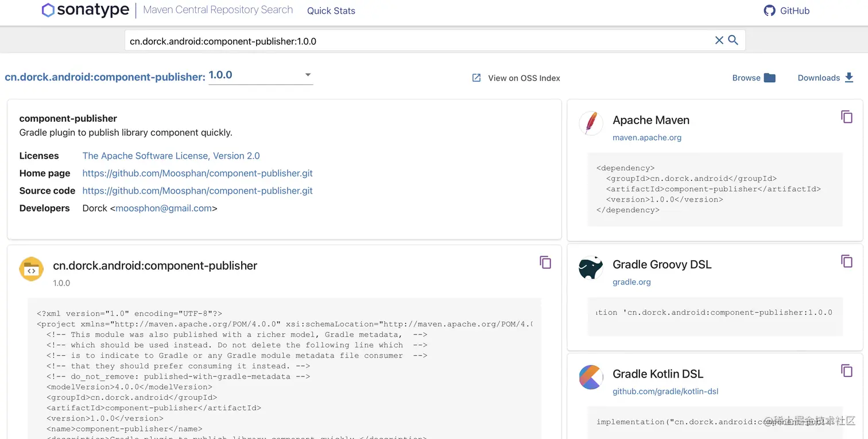
Task: Click the Sonatype logo
Action: coord(85,10)
